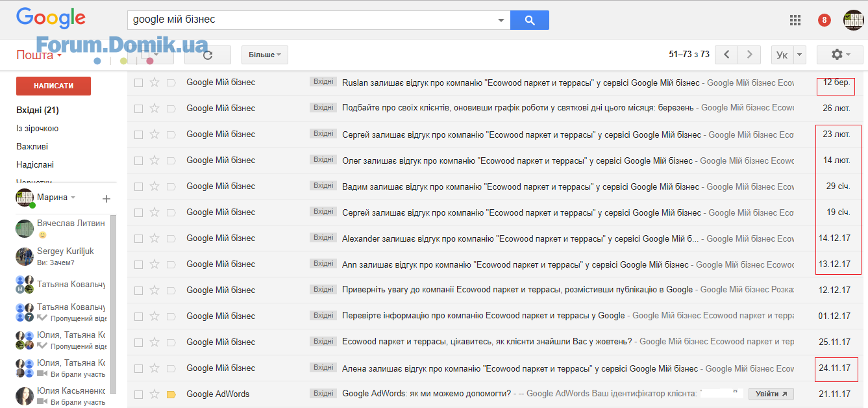The width and height of the screenshot is (868, 408).
Task: Check the email dated 26 лют.
Action: pyautogui.click(x=138, y=108)
